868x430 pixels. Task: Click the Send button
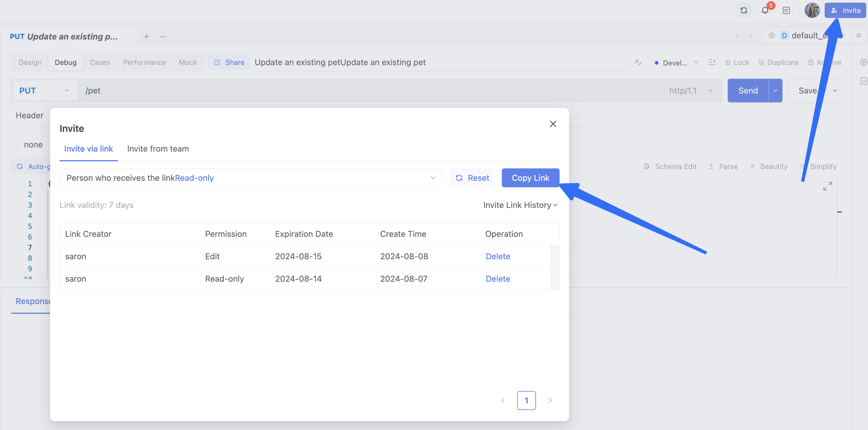(x=748, y=91)
